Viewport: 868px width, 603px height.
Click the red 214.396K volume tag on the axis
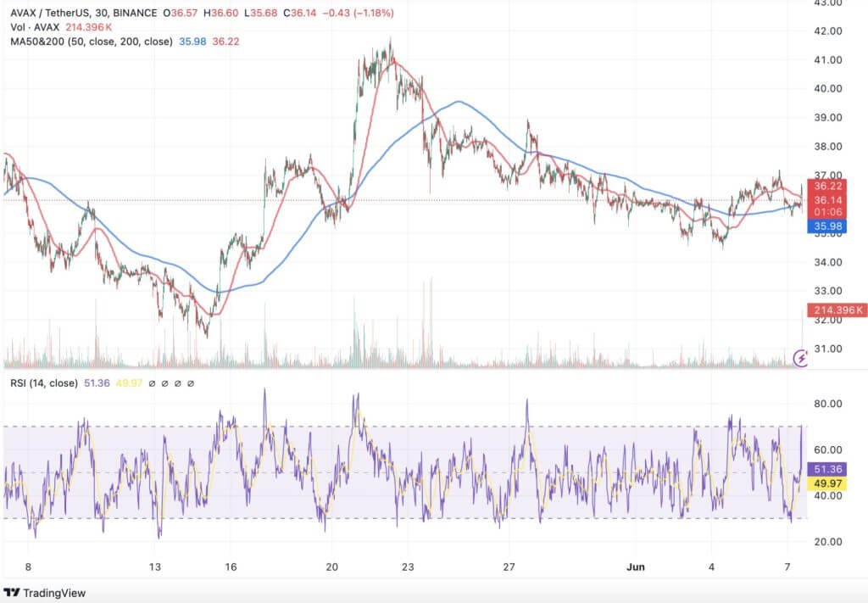tap(837, 310)
